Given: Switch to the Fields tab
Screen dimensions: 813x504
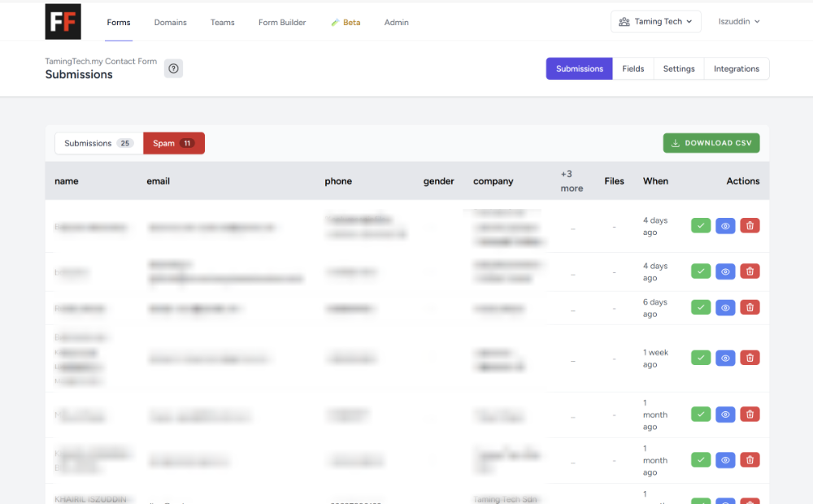Looking at the screenshot, I should coord(633,68).
